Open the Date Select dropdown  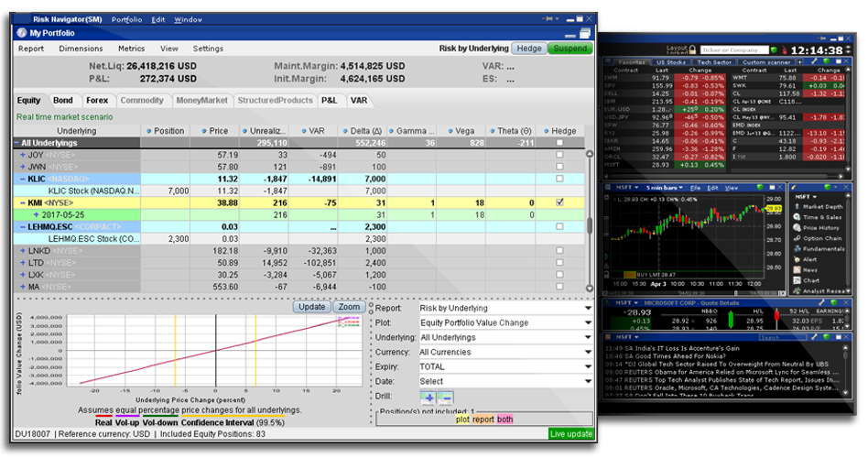coord(505,381)
